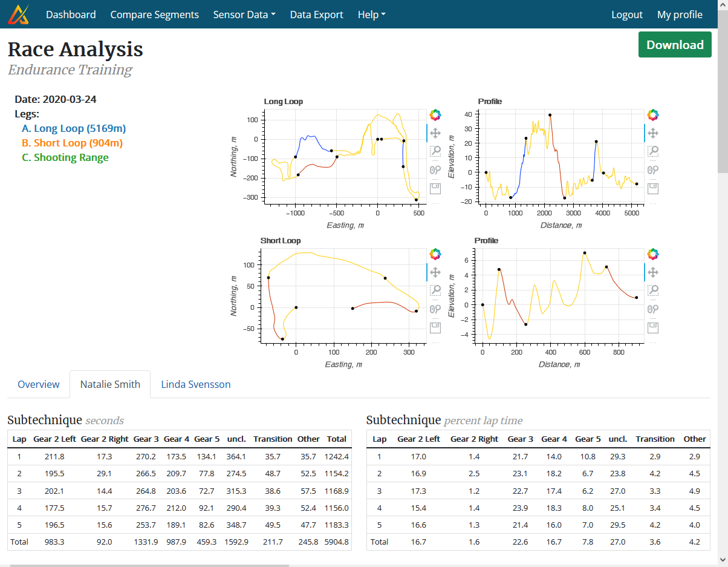Open the Help dropdown
The image size is (728, 567).
371,14
